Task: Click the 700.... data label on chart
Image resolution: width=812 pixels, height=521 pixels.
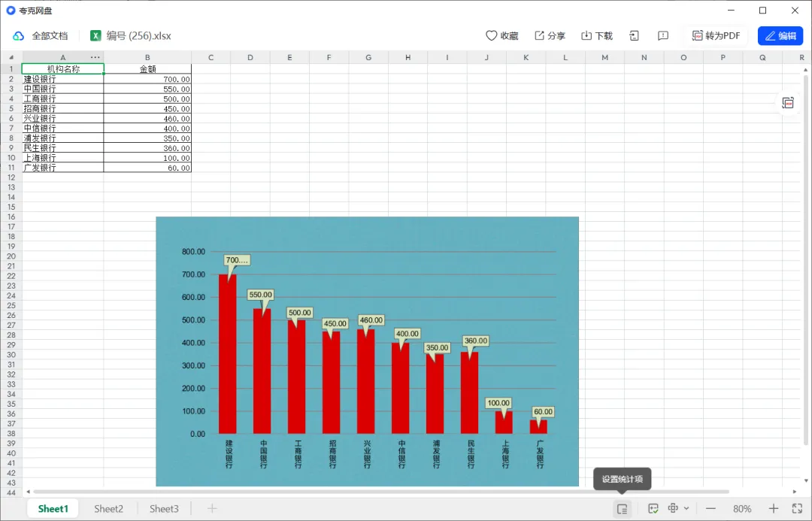Action: point(237,260)
